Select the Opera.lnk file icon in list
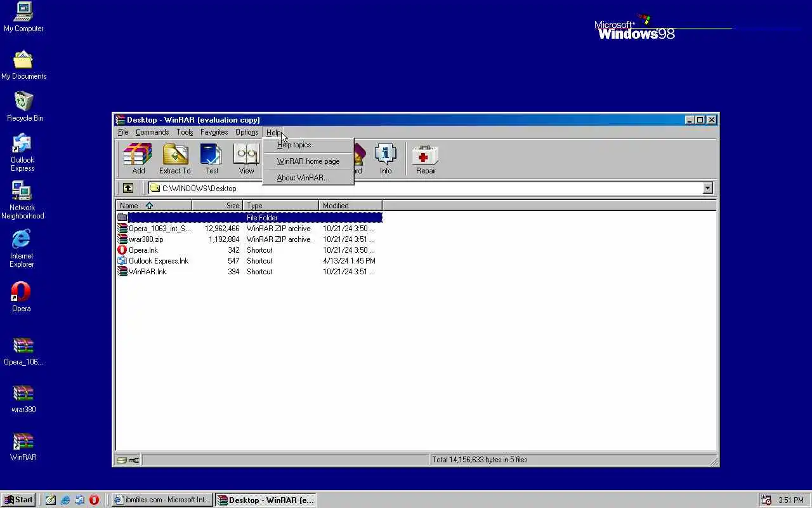The width and height of the screenshot is (812, 508). (x=122, y=250)
